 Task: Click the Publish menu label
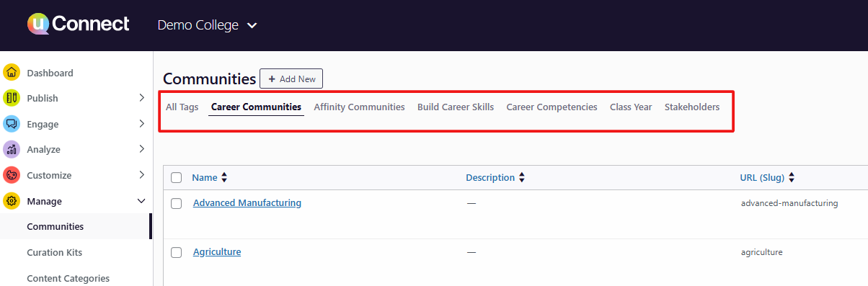pyautogui.click(x=43, y=98)
